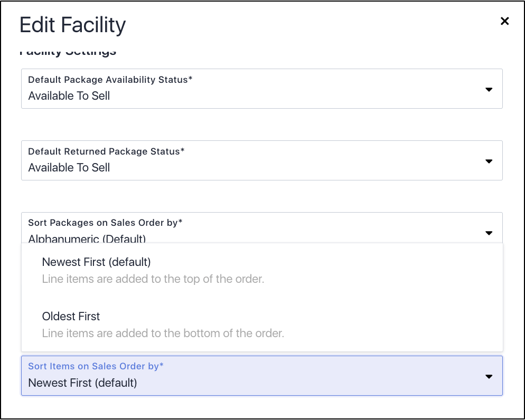Open Default Returned Package Status arrow
525x420 pixels.
[x=489, y=161]
